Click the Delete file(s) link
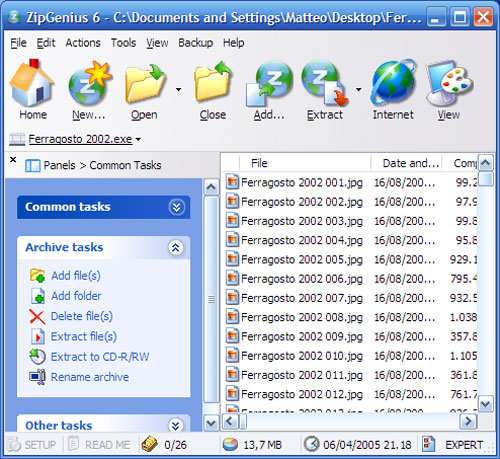500x459 pixels. pyautogui.click(x=82, y=316)
